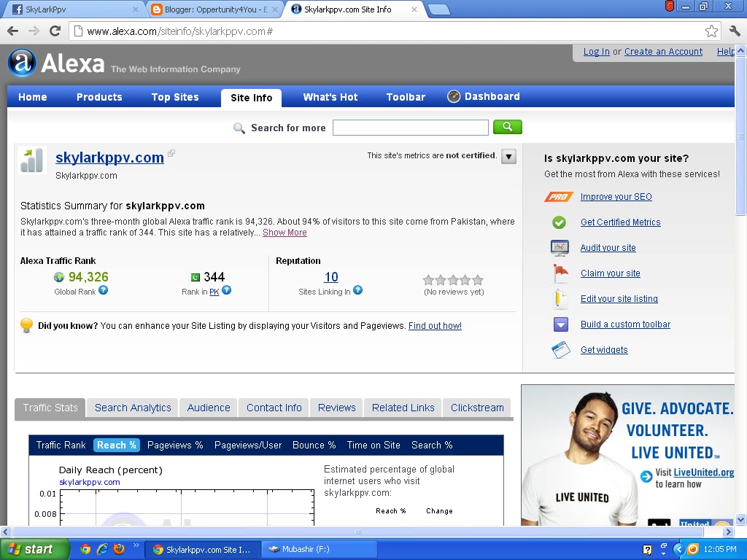747x560 pixels.
Task: Click the horizontal scrollbar thumb
Action: 358,532
